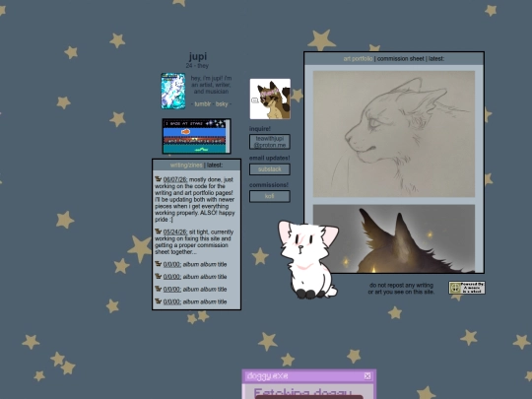Click the last 0/0/00 album entry icon
This screenshot has width=532, height=399.
(x=158, y=300)
